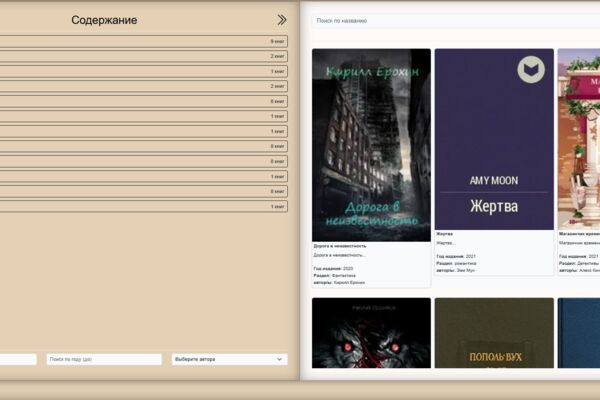Focus the Поиск по году (до) field
Image resolution: width=600 pixels, height=400 pixels.
point(104,359)
